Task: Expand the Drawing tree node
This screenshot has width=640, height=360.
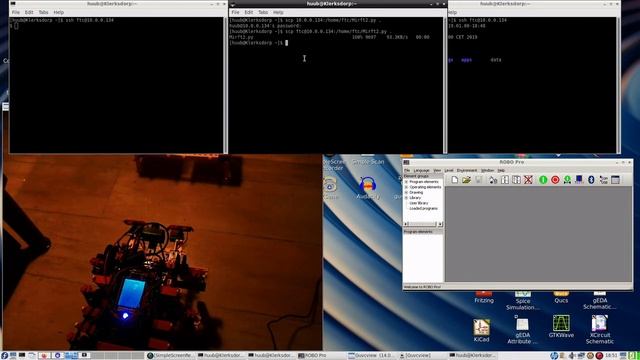Action: (x=406, y=192)
